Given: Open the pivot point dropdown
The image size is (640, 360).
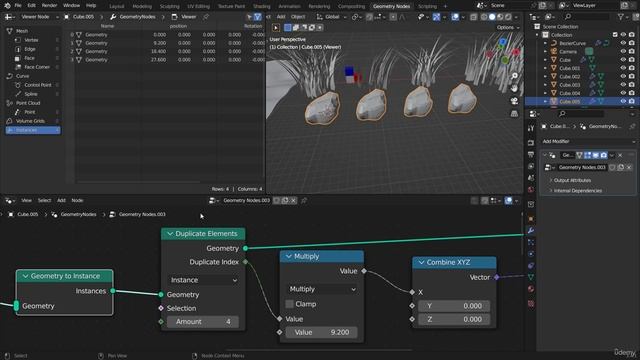Looking at the screenshot, I should [x=358, y=17].
